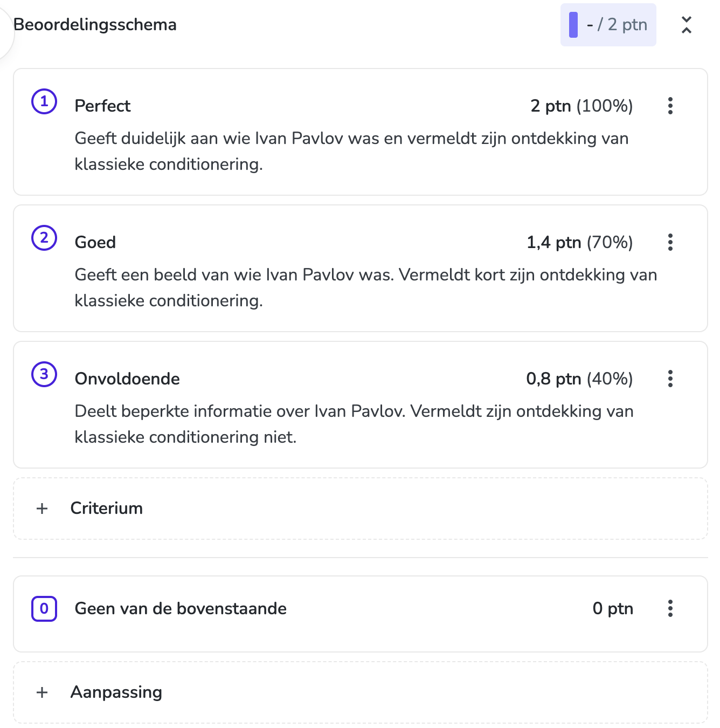Image resolution: width=720 pixels, height=728 pixels.
Task: Collapse the Beoordelingsschema panel
Action: pos(686,25)
